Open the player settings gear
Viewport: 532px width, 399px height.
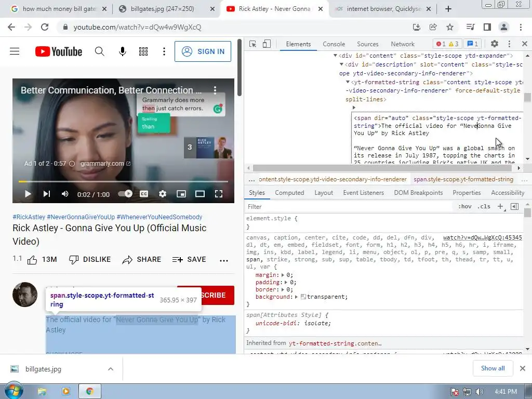coord(163,194)
